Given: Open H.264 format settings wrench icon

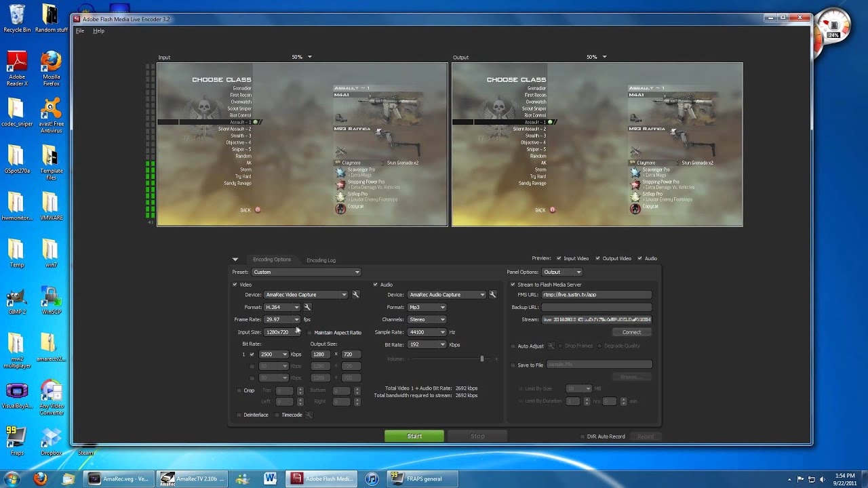Looking at the screenshot, I should 307,307.
